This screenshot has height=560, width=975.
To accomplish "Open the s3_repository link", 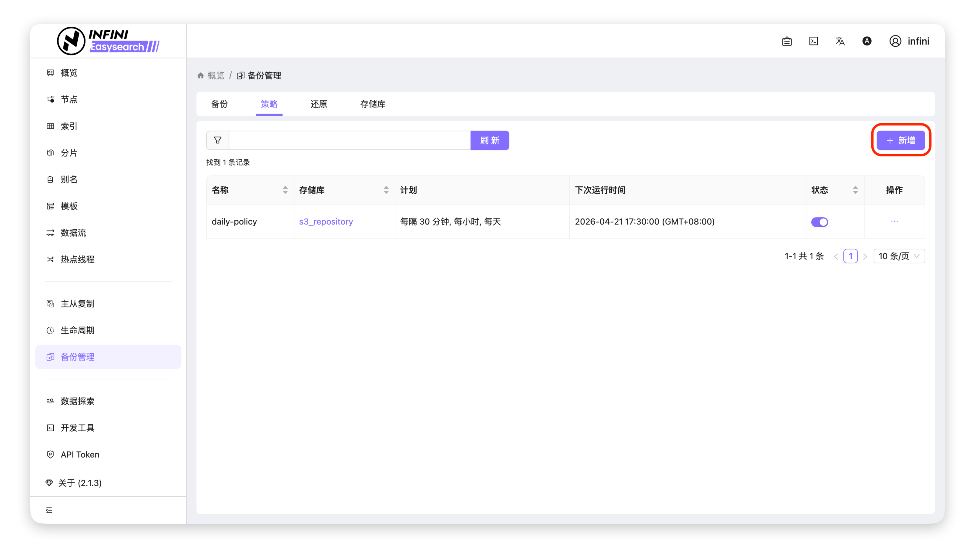I will tap(326, 222).
